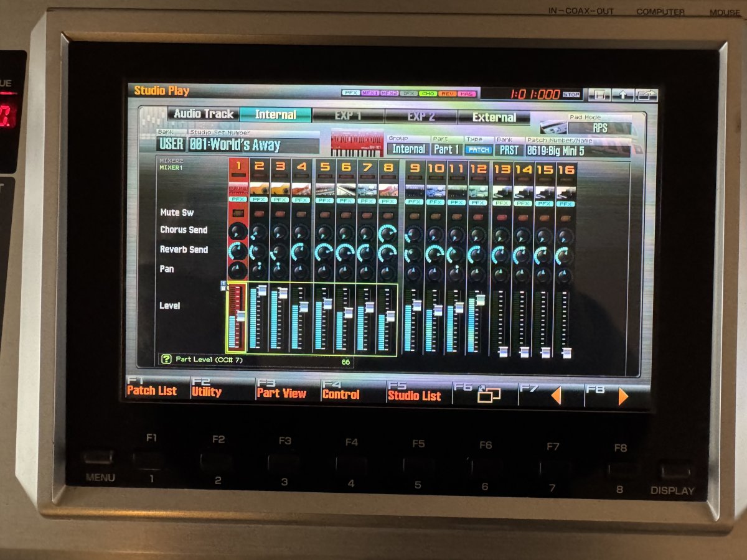Click the question mark help icon
This screenshot has width=747, height=560.
click(x=166, y=359)
